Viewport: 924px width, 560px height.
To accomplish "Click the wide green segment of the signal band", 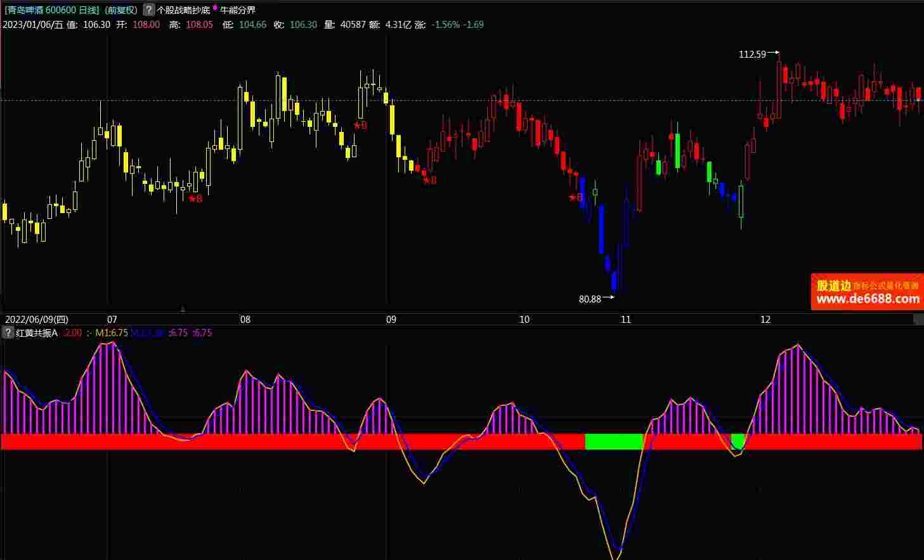I will (614, 441).
